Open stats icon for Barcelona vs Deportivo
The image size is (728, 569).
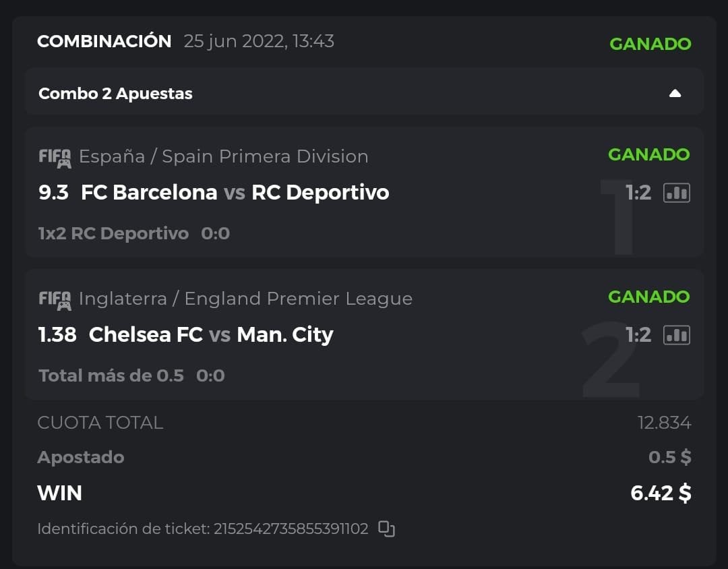point(677,193)
